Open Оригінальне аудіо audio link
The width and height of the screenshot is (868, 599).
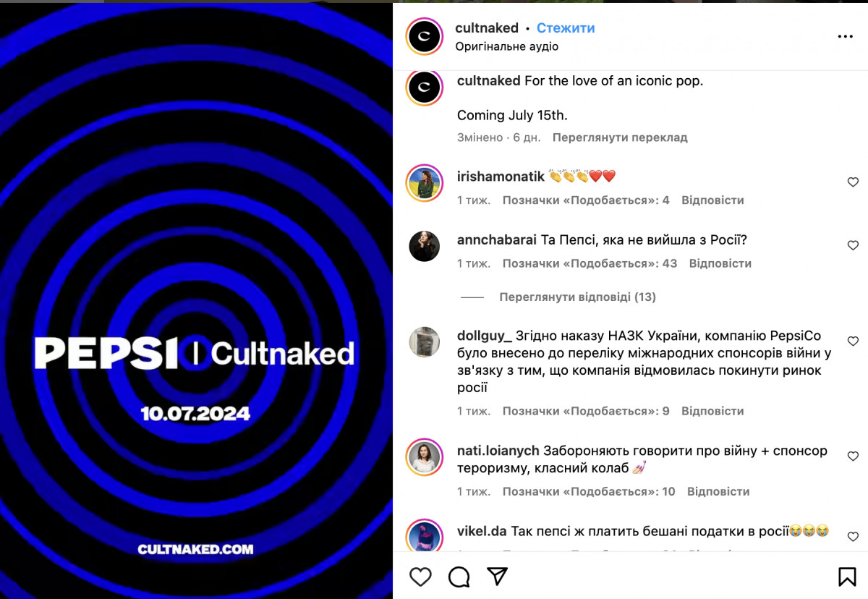pos(506,46)
